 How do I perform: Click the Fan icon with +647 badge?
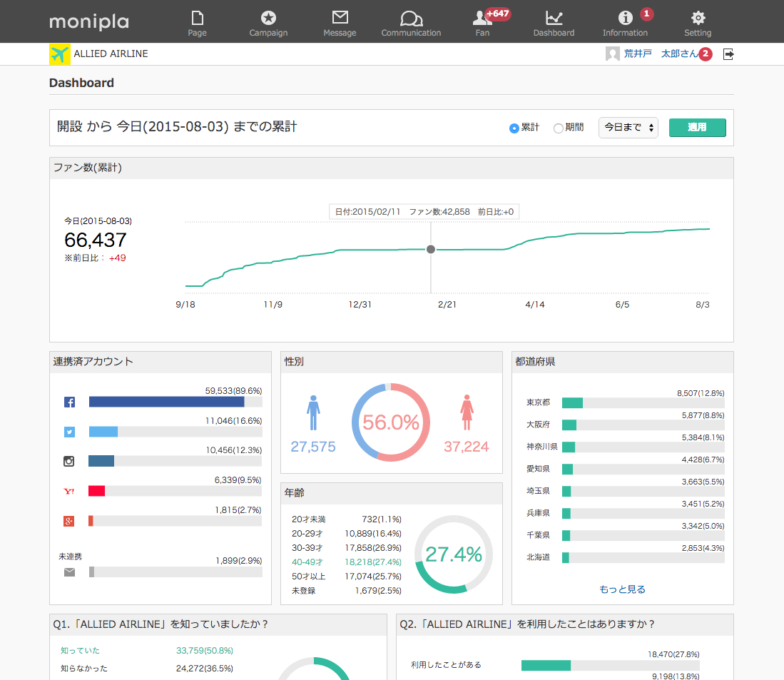pos(482,19)
